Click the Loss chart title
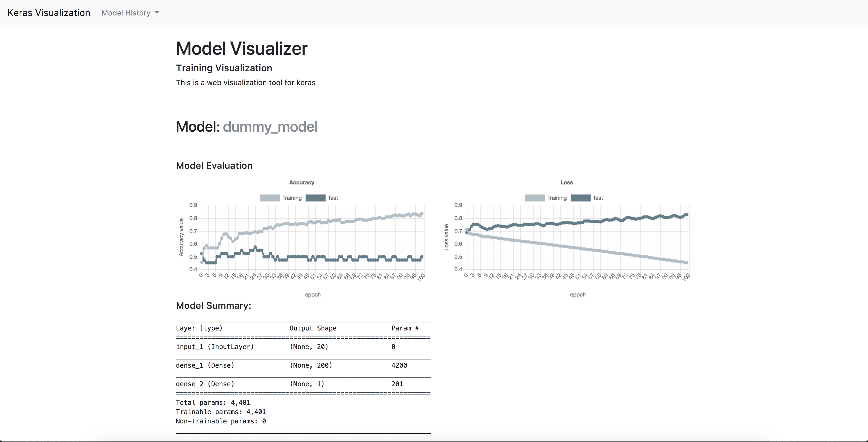The image size is (868, 442). tap(567, 183)
